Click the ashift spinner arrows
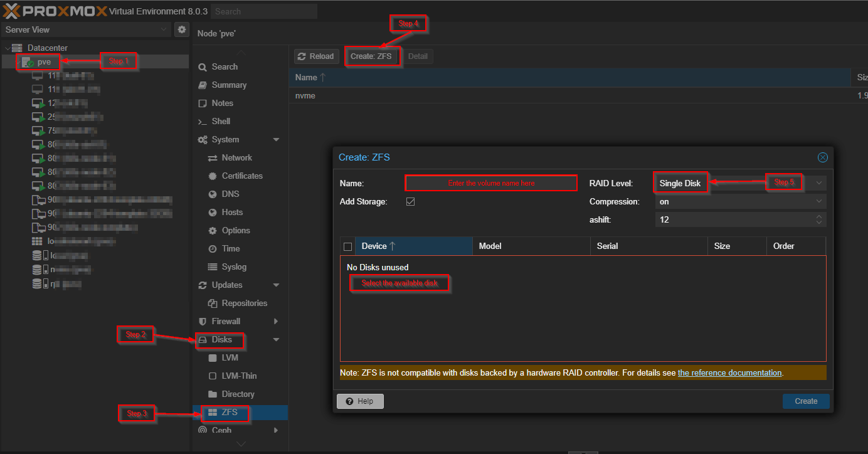Image resolution: width=868 pixels, height=454 pixels. click(x=819, y=219)
